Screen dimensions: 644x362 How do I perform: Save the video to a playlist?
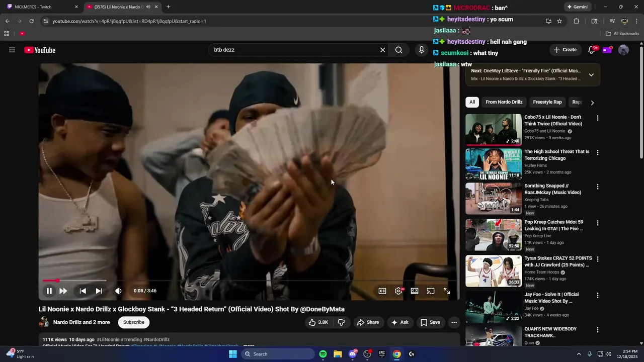point(430,322)
